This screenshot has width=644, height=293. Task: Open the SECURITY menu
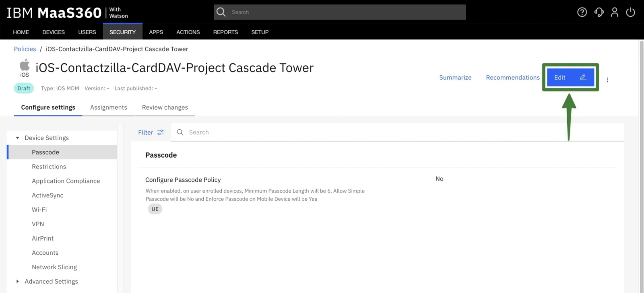tap(122, 32)
